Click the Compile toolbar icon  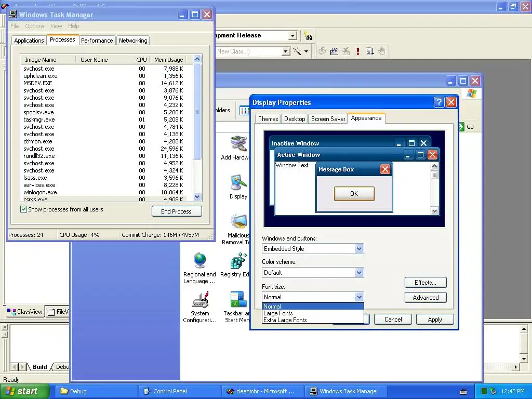pos(322,51)
